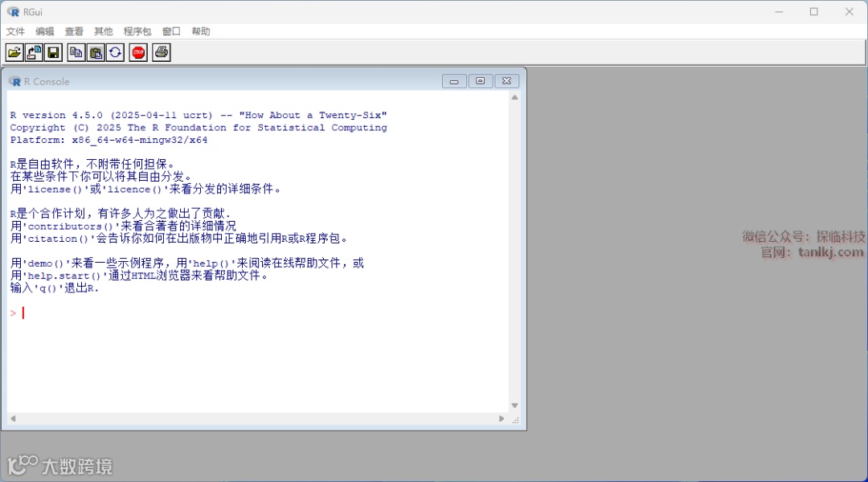Click the 'Platform: x86_64-w64-mingw32/x64' text
The height and width of the screenshot is (482, 868).
(x=109, y=140)
